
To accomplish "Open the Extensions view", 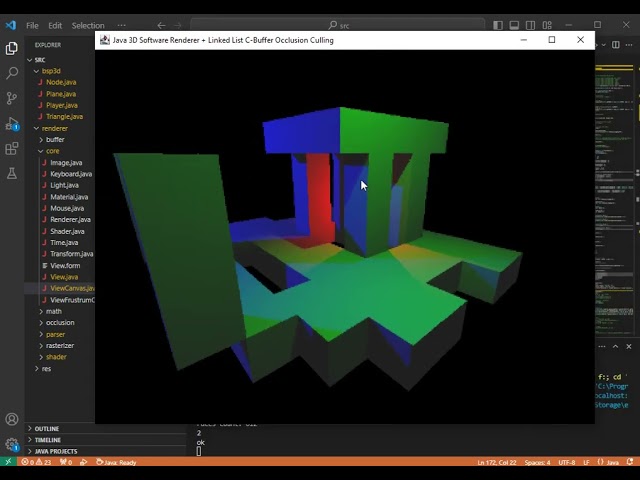I will [x=12, y=148].
